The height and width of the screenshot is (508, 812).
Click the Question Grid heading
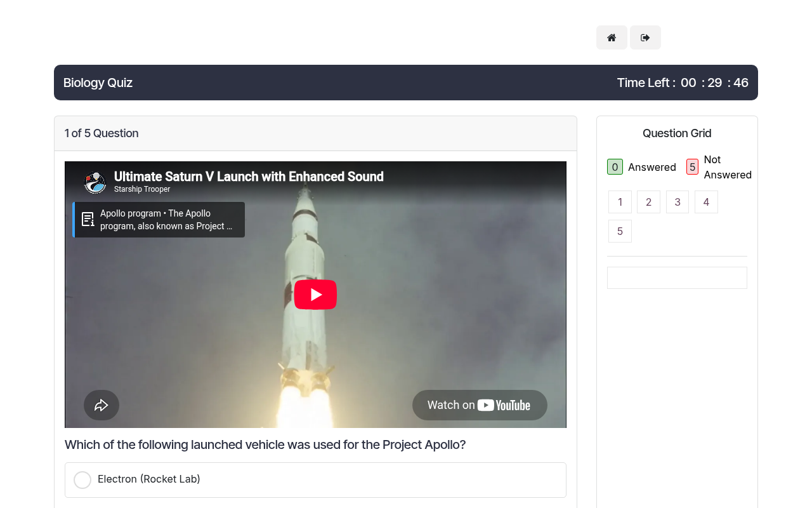(677, 133)
